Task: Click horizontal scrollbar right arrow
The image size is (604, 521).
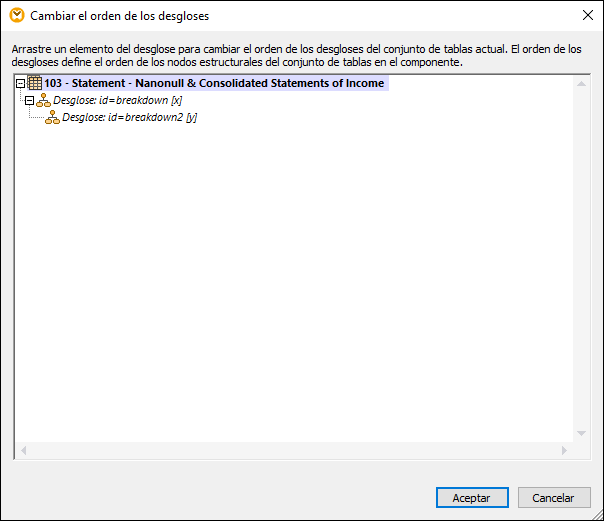Action: click(566, 450)
